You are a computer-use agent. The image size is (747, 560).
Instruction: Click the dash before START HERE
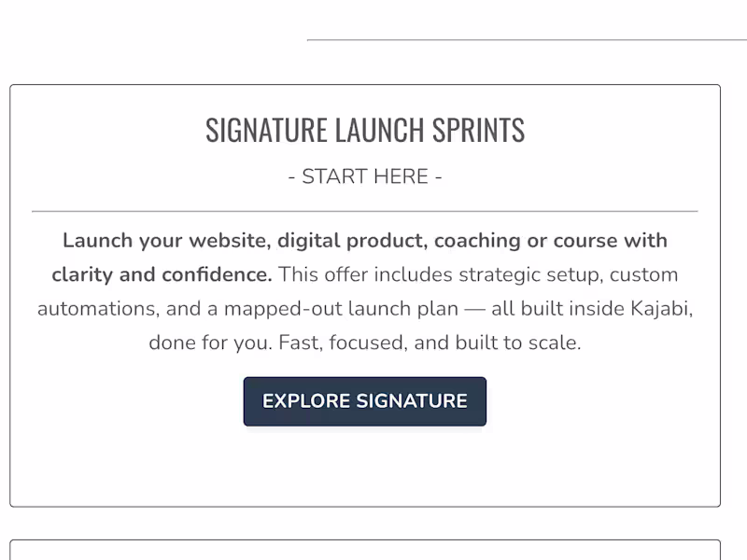click(x=290, y=175)
